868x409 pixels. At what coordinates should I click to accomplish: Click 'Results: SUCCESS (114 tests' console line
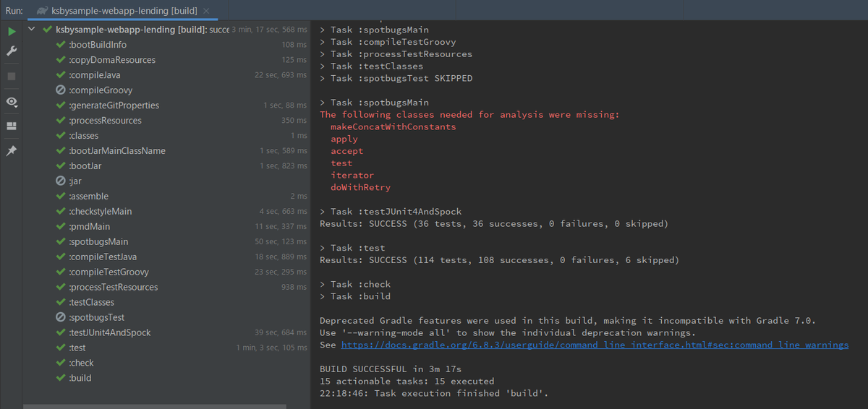tap(499, 260)
